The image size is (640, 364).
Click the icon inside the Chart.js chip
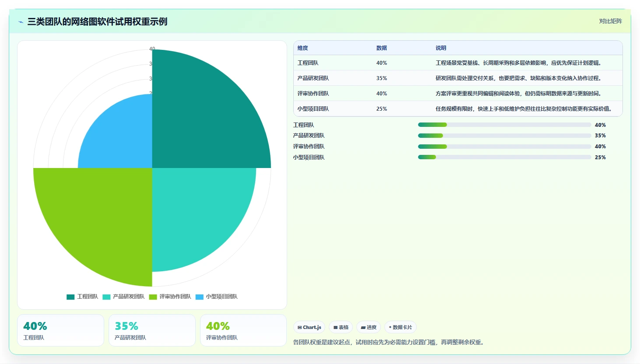click(299, 327)
